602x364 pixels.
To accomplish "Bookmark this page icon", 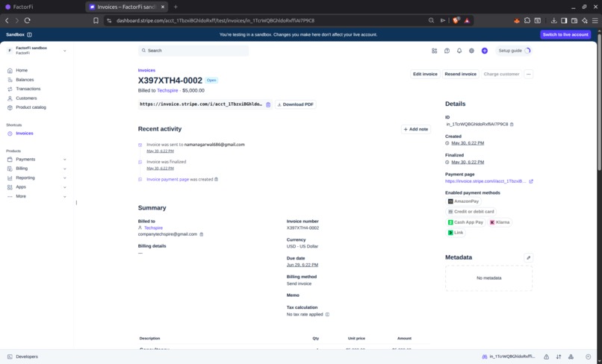I will point(96,20).
